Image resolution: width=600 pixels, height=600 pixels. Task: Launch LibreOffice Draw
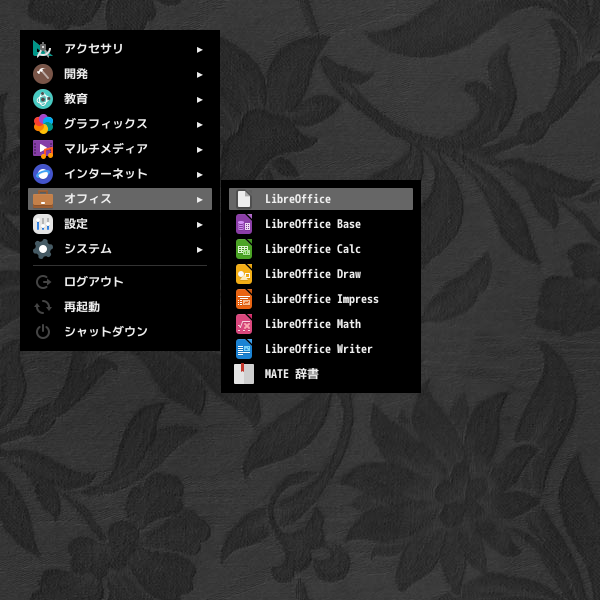click(x=321, y=274)
